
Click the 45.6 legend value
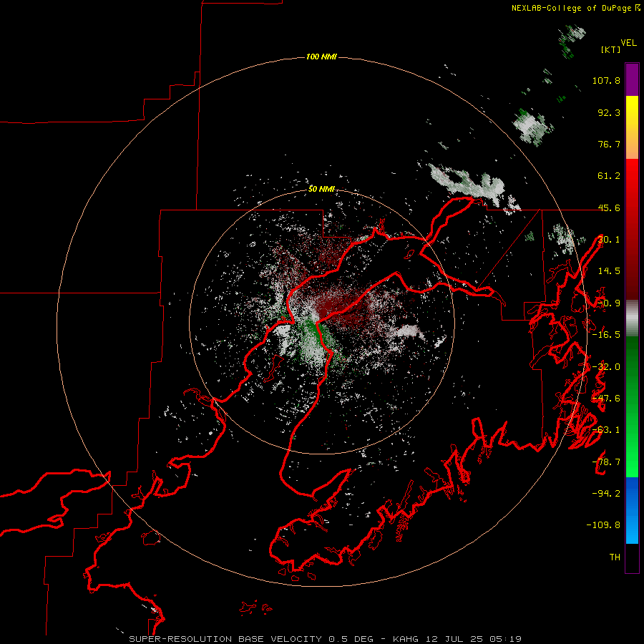click(x=609, y=208)
